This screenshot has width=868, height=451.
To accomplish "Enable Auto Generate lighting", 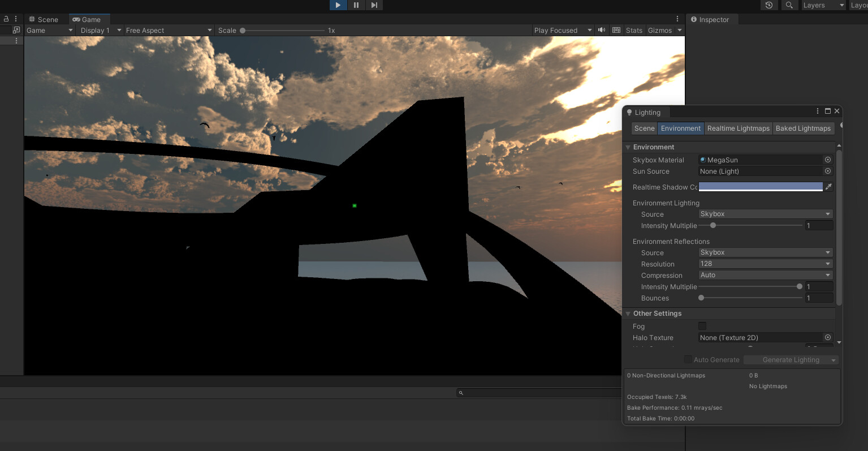I will 688,359.
